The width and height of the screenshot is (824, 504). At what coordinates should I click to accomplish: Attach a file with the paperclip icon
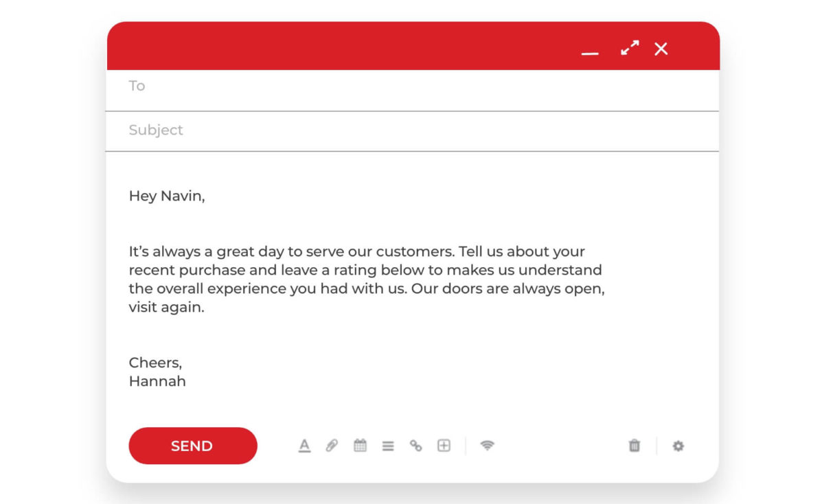(332, 446)
